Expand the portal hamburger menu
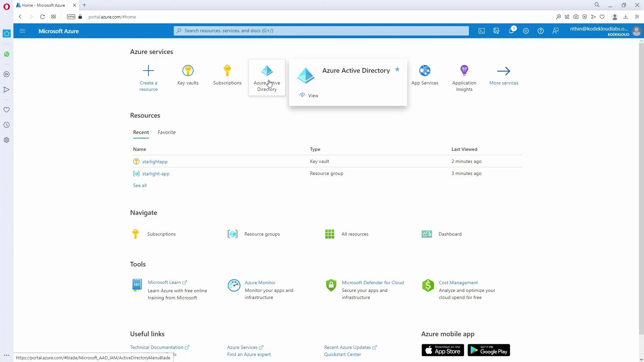Viewport: 644px width, 362px height. coord(22,31)
